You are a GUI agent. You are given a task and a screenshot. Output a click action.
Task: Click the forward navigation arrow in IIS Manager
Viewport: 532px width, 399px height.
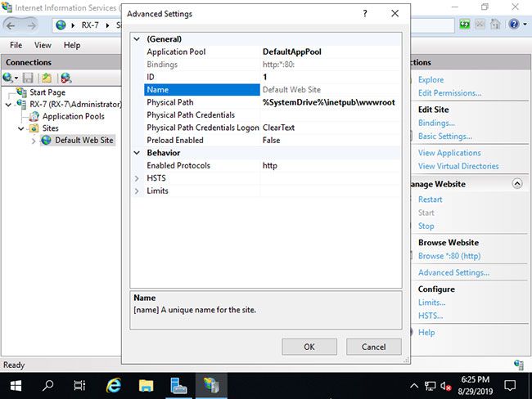(31, 26)
